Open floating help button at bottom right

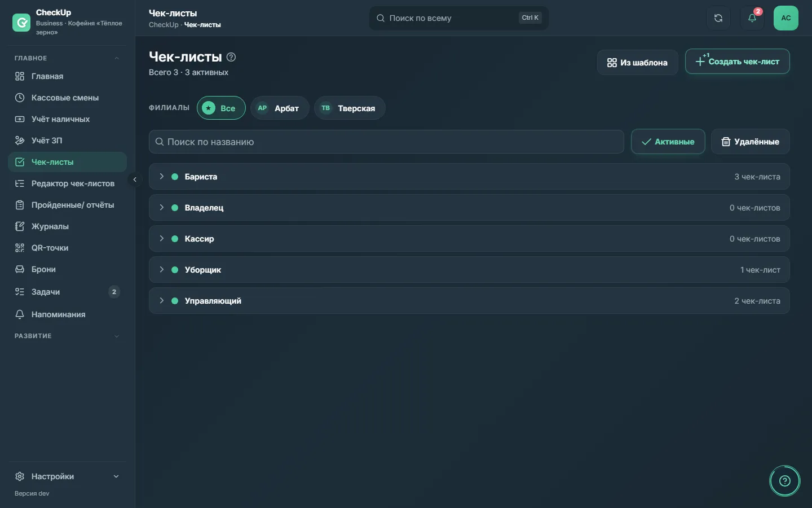[x=785, y=481]
